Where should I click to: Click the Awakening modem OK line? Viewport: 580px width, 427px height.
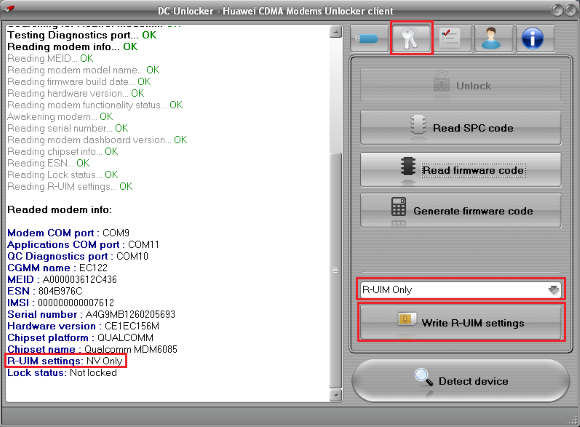tap(60, 117)
